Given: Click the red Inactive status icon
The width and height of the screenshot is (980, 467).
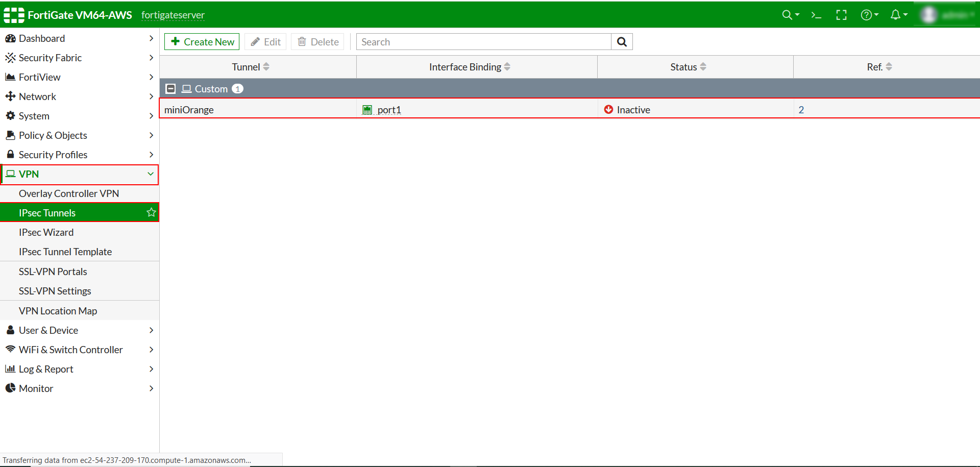Looking at the screenshot, I should pyautogui.click(x=608, y=109).
